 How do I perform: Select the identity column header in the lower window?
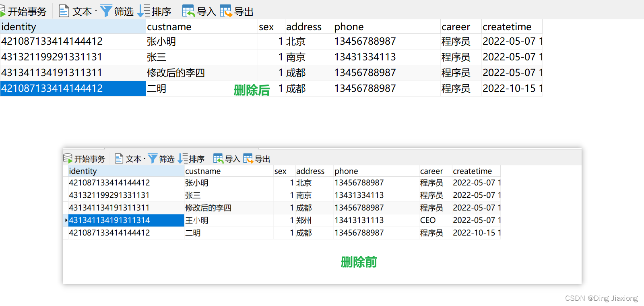126,171
